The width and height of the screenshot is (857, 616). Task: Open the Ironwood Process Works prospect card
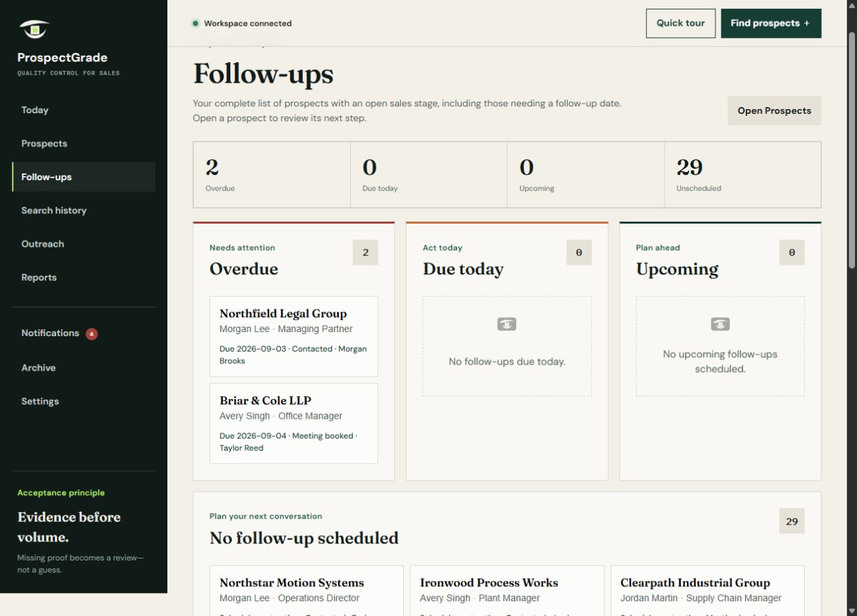[507, 591]
